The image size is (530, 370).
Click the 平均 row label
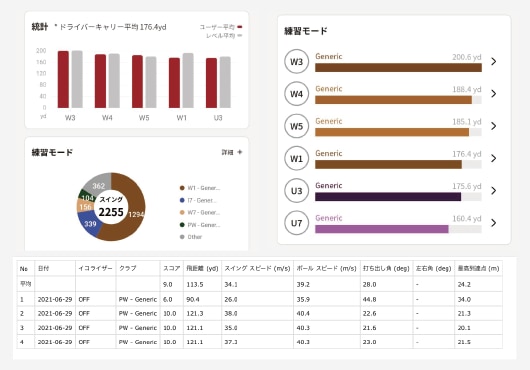(25, 284)
